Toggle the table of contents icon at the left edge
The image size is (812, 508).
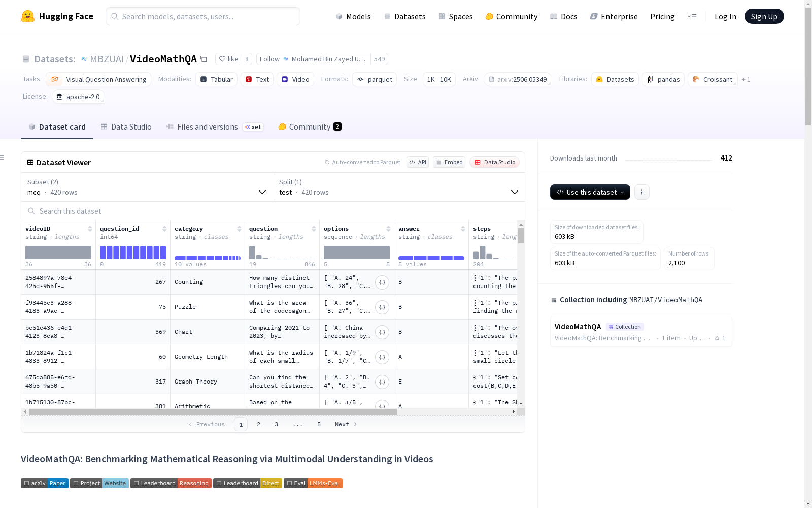pos(3,157)
